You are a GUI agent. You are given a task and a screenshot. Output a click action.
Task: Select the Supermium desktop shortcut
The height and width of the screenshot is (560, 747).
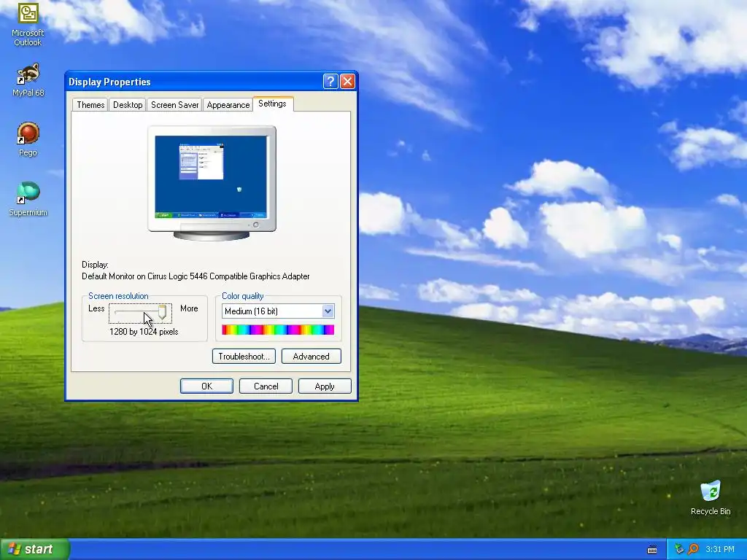tap(28, 199)
